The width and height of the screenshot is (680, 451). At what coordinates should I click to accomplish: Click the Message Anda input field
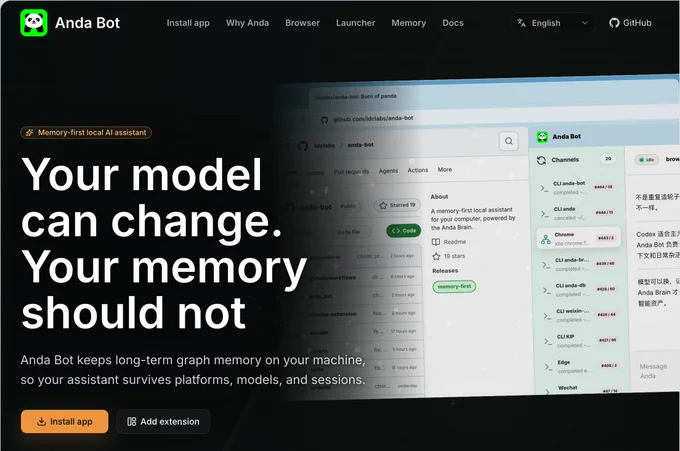tap(655, 371)
